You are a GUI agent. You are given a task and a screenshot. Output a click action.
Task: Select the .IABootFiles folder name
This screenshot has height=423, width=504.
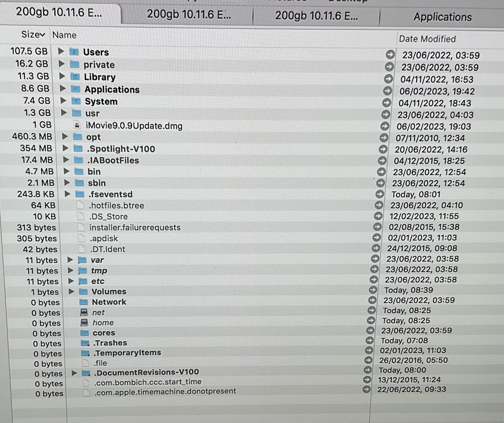(x=113, y=160)
